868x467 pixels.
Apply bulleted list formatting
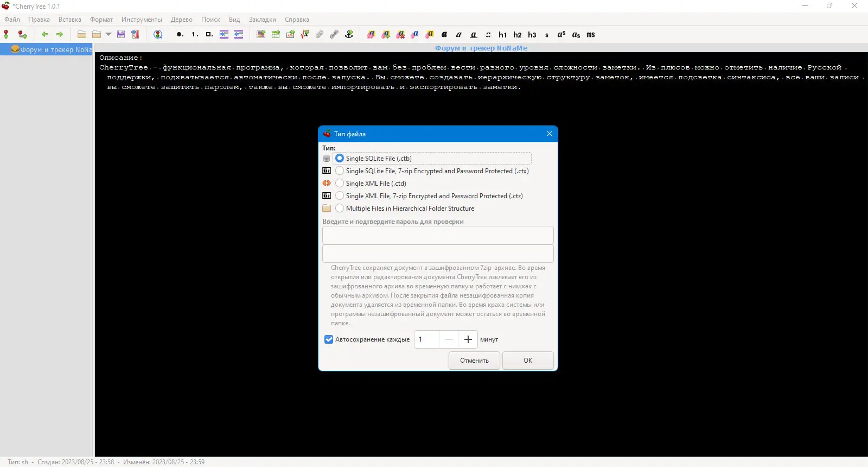180,34
